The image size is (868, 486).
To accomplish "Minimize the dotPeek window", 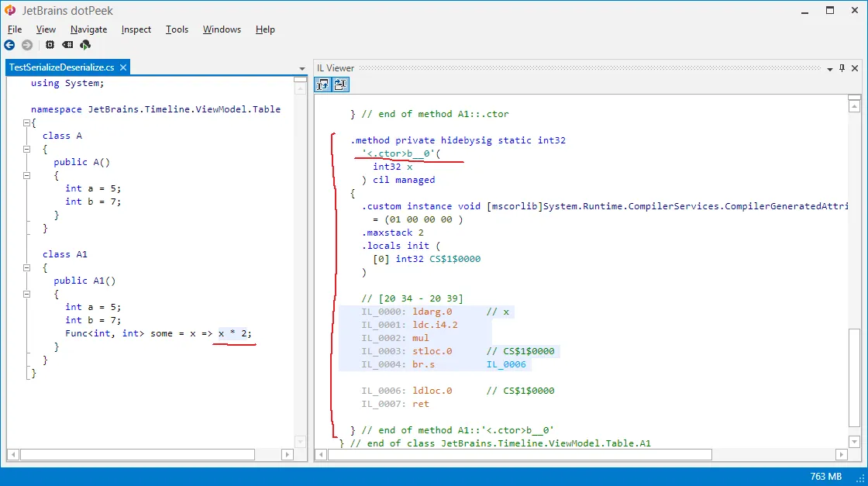I will [x=805, y=11].
